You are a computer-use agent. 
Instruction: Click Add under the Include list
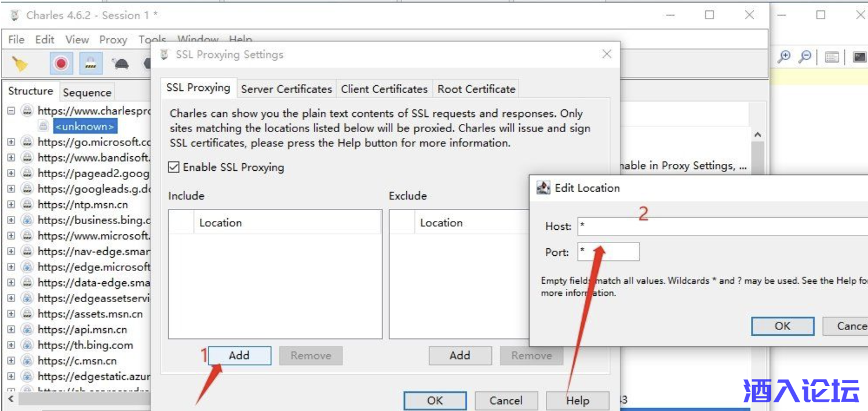tap(239, 355)
